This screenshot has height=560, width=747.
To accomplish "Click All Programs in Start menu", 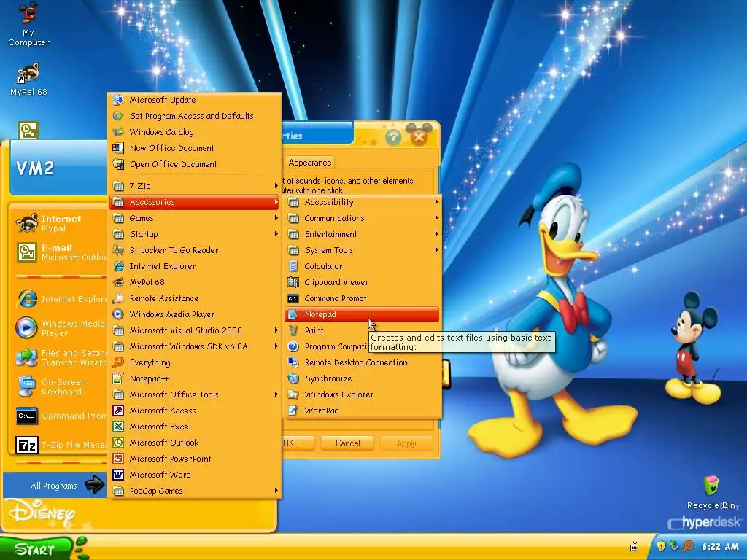I will (55, 485).
